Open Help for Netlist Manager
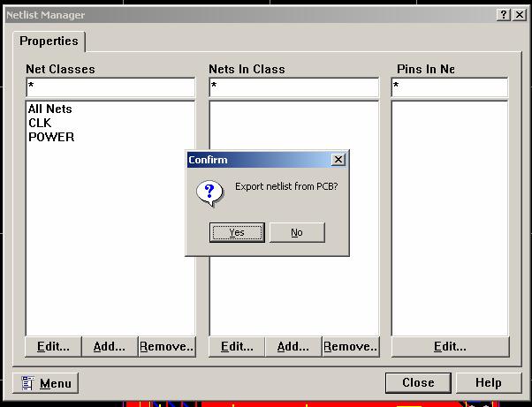The image size is (532, 407). click(x=489, y=383)
